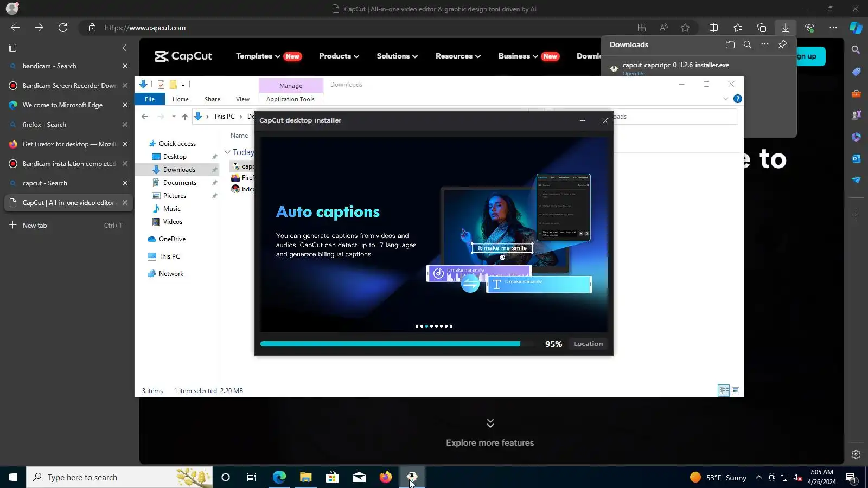Expand the File Explorer ribbon chevron
Screen dimensions: 868x488
726,99
